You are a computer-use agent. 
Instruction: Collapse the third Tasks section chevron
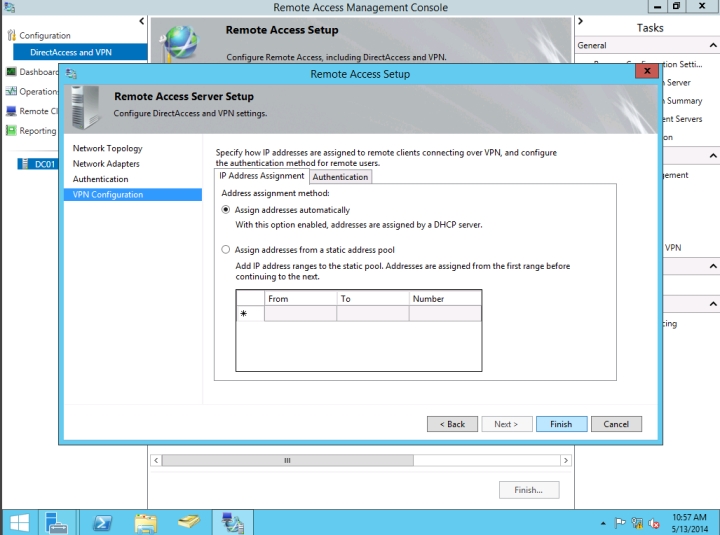click(x=713, y=266)
